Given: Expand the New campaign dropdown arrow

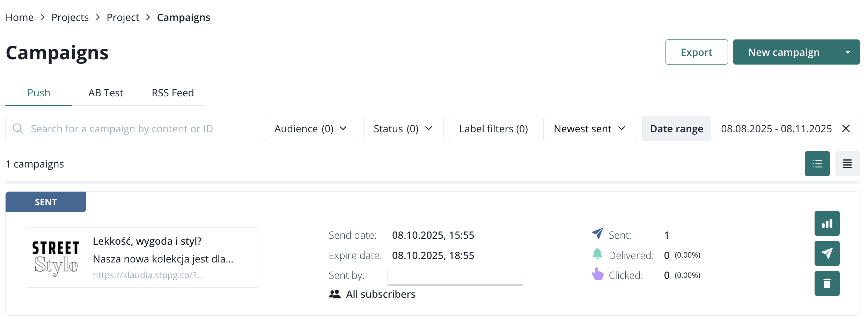Looking at the screenshot, I should tap(847, 52).
